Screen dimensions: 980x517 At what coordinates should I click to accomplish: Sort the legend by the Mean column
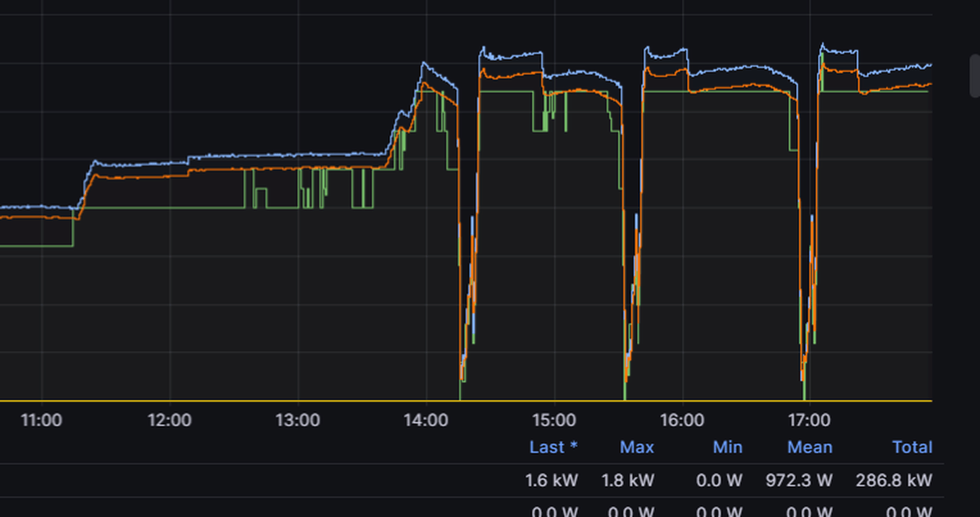pos(809,447)
